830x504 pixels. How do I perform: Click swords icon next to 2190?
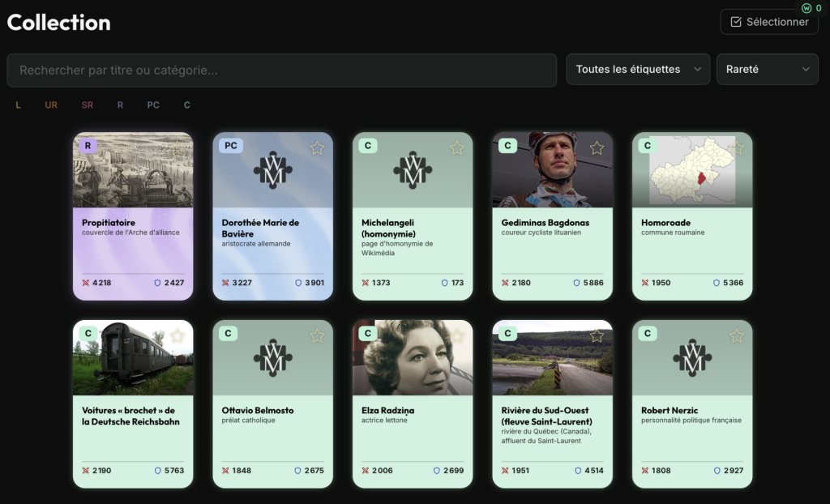point(86,471)
